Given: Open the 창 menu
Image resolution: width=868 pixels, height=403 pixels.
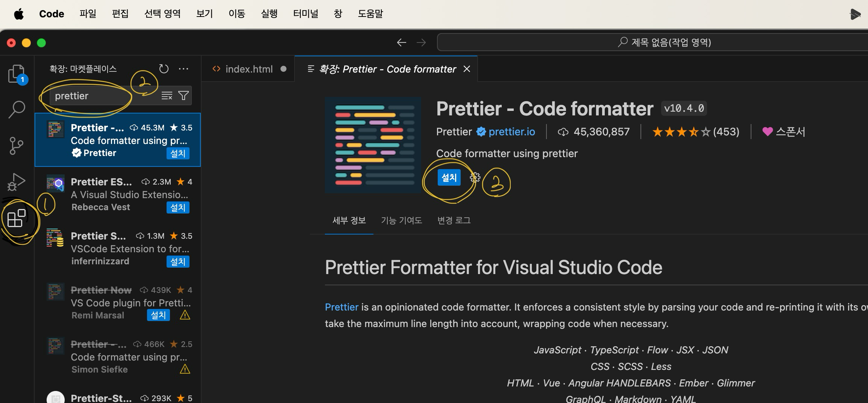Looking at the screenshot, I should click(338, 14).
